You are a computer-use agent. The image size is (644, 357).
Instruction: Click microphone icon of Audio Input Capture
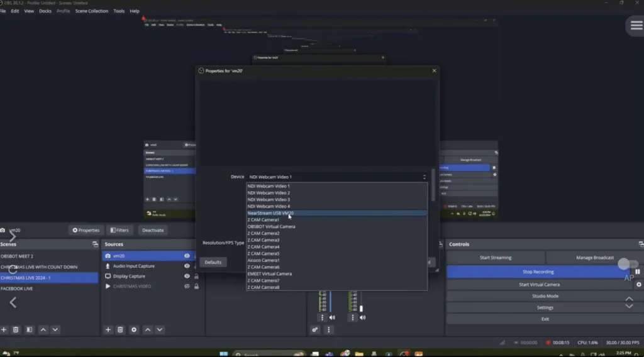108,266
